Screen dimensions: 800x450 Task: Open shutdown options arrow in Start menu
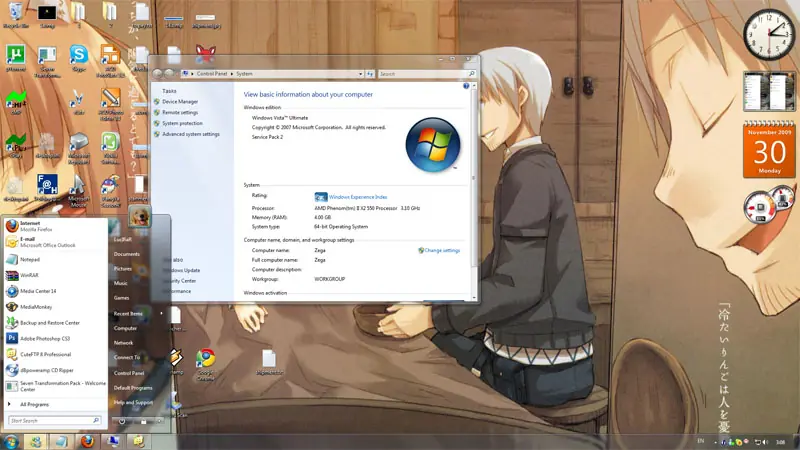(159, 421)
